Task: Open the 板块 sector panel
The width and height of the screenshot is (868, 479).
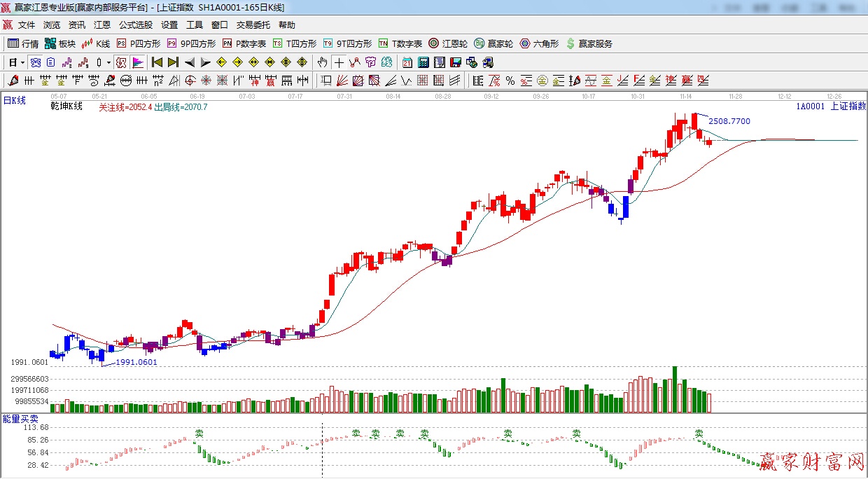Action: [60, 43]
